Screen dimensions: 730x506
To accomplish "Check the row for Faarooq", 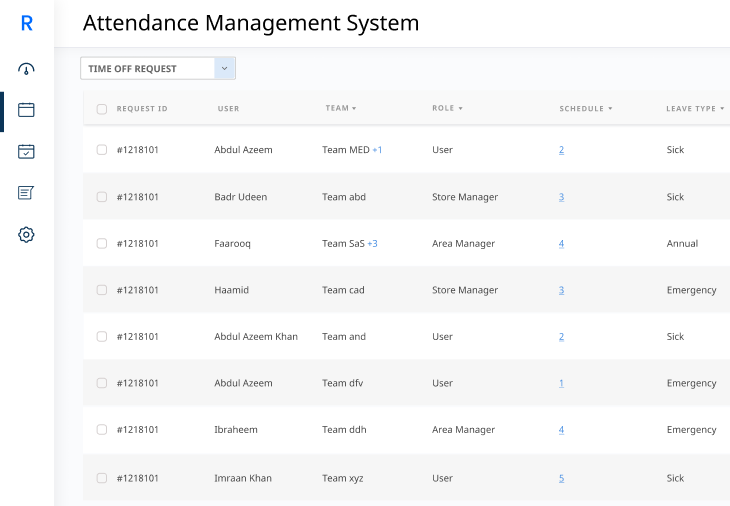I will pos(101,243).
